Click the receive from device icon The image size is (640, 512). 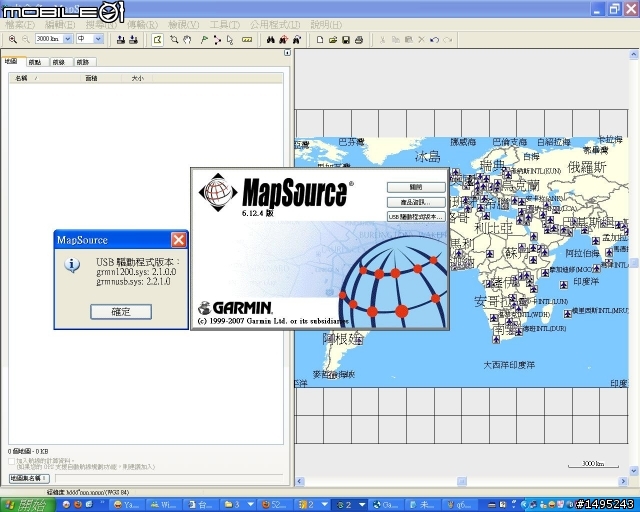tap(133, 40)
